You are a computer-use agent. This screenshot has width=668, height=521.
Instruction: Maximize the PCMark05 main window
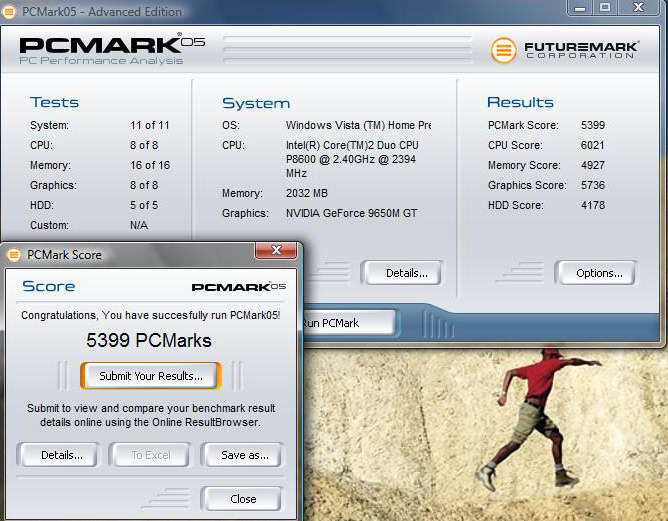605,8
